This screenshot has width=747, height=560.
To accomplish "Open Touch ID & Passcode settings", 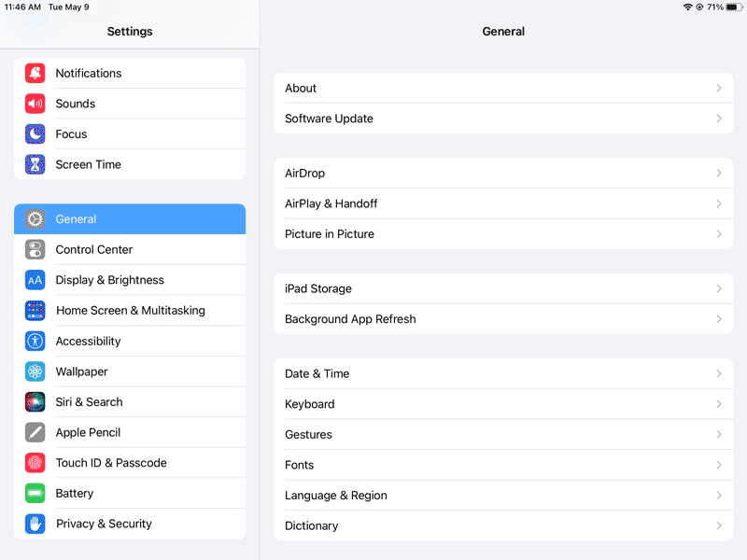I will [130, 463].
